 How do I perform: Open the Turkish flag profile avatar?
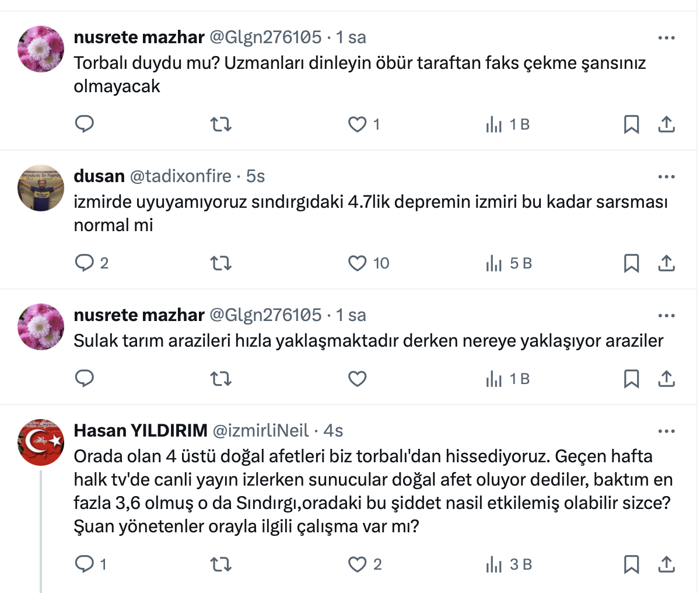pyautogui.click(x=41, y=442)
